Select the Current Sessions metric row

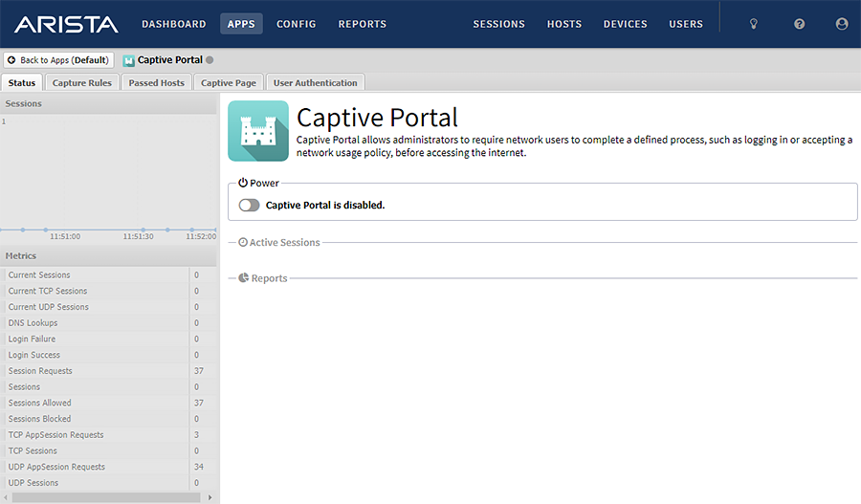(108, 275)
